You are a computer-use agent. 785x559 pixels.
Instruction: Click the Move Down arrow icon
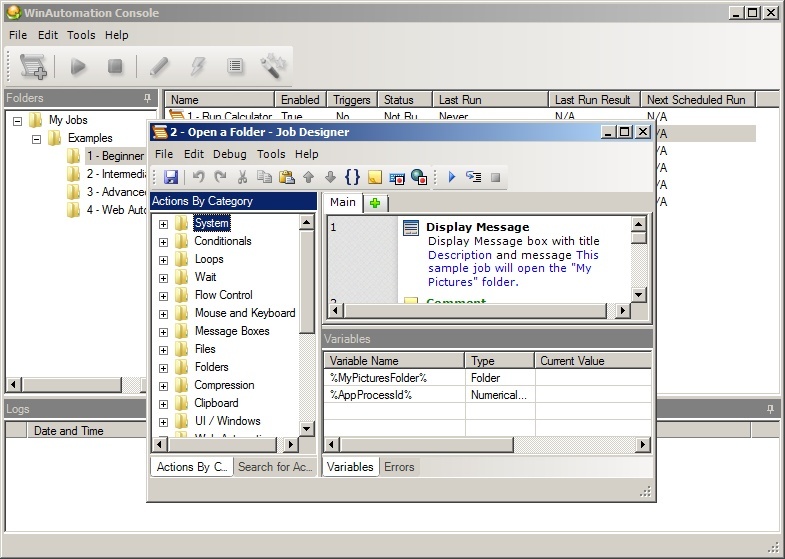(330, 177)
